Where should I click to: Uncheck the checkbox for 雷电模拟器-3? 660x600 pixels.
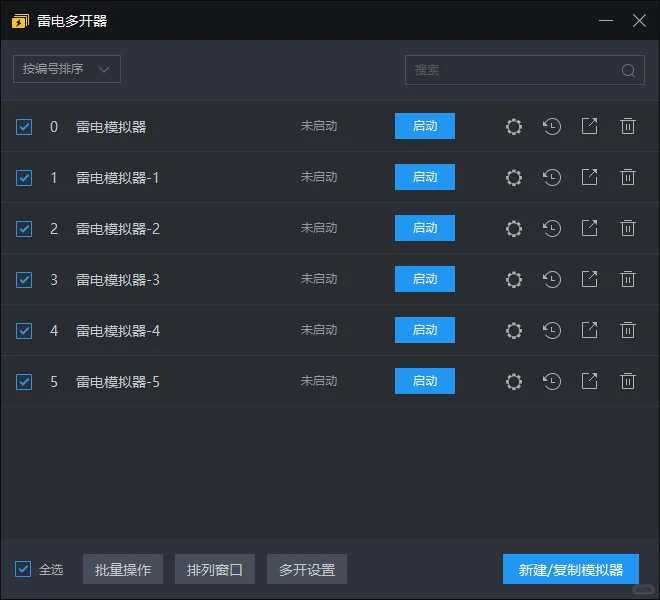[x=24, y=280]
